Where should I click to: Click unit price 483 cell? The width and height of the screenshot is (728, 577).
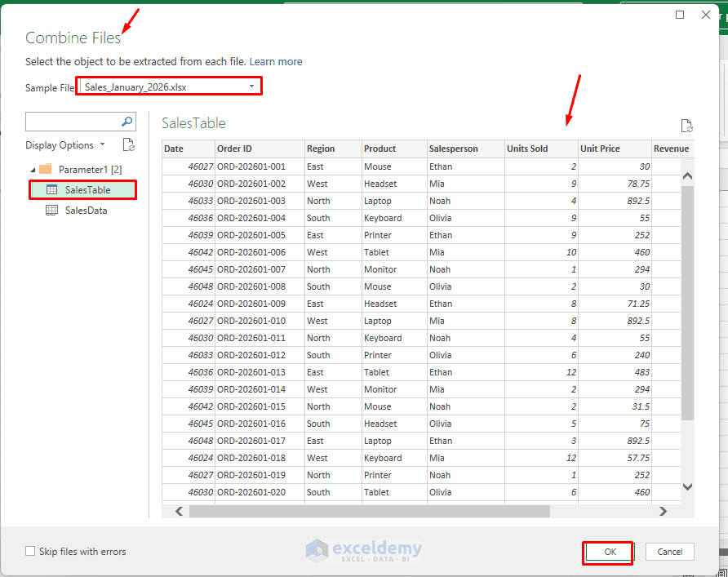tap(615, 372)
